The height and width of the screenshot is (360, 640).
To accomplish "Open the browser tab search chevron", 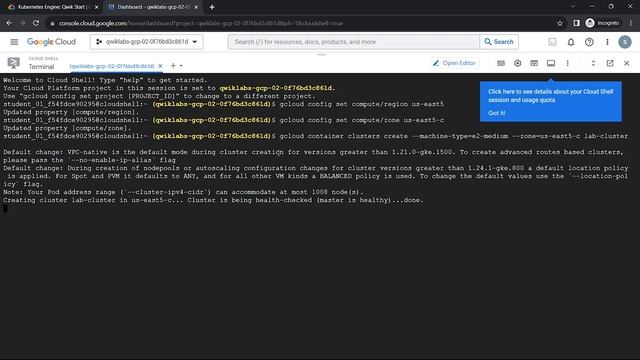I will coord(573,7).
